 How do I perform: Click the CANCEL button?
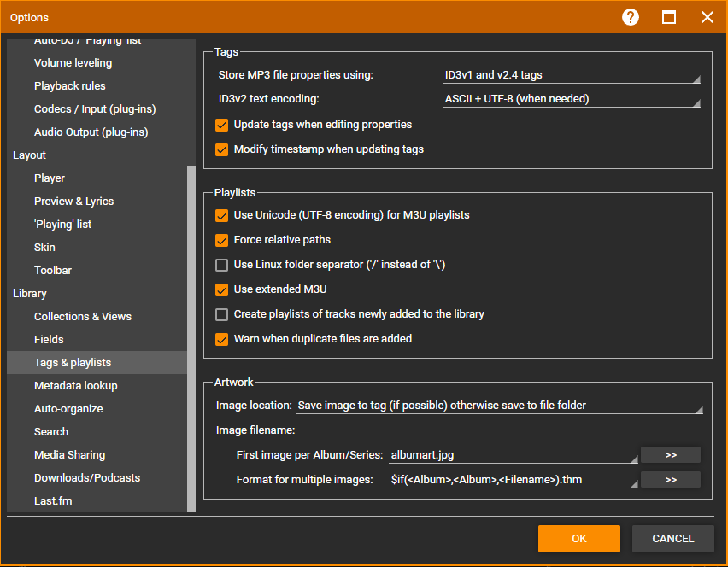(x=672, y=539)
